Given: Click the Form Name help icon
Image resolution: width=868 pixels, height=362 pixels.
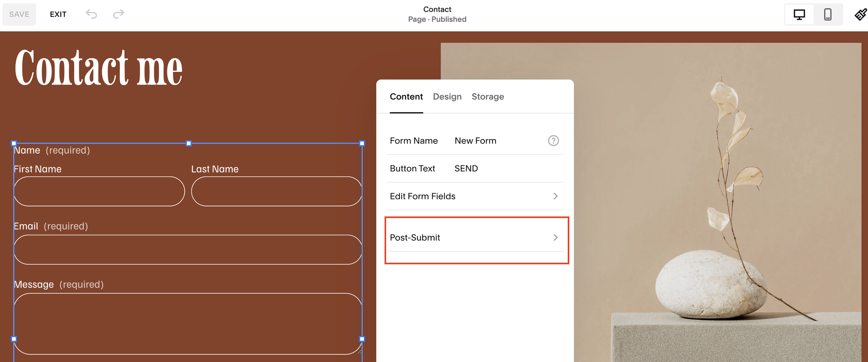Looking at the screenshot, I should coord(553,140).
